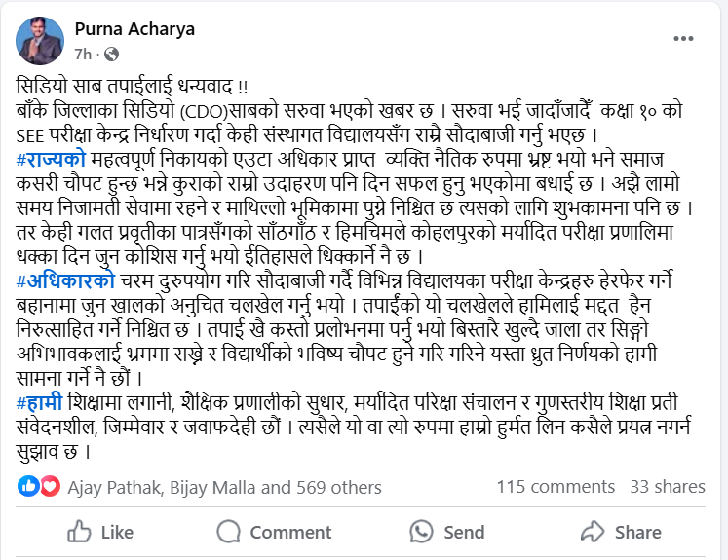
Task: Open the #राज्यको hashtag
Action: point(52,158)
